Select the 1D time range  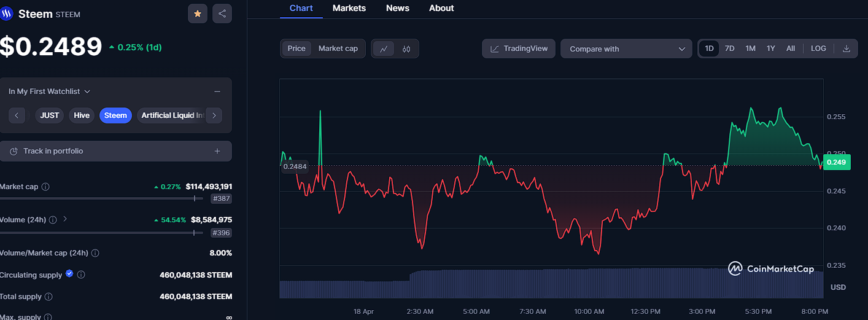tap(709, 49)
